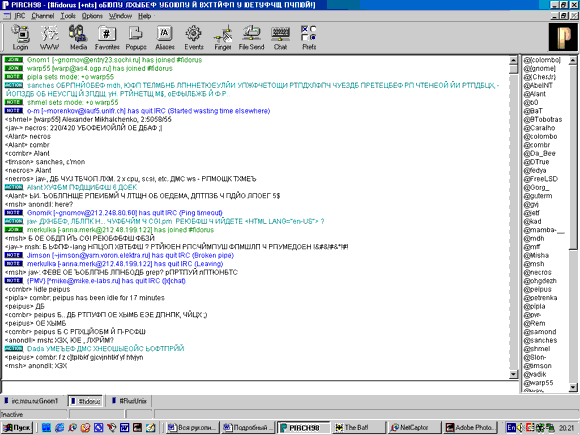The width and height of the screenshot is (580, 435).
Task: Open the Tools menu
Action: pyautogui.click(x=68, y=16)
